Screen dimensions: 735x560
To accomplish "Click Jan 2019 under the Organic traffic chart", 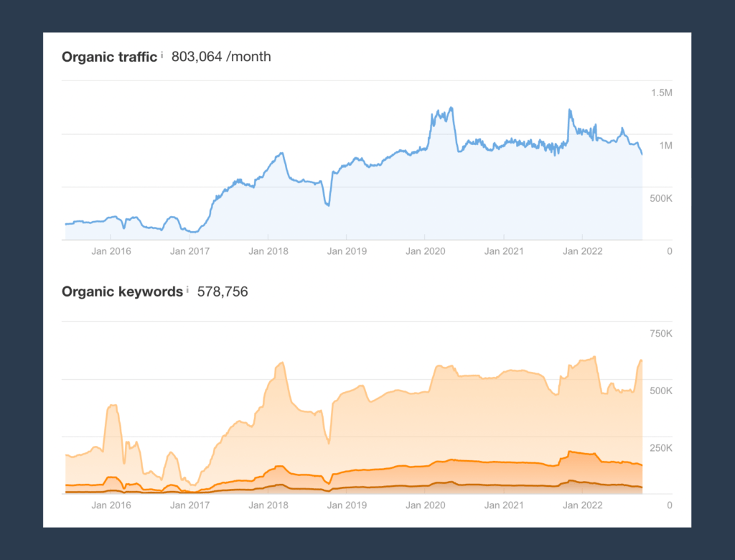I will click(347, 251).
